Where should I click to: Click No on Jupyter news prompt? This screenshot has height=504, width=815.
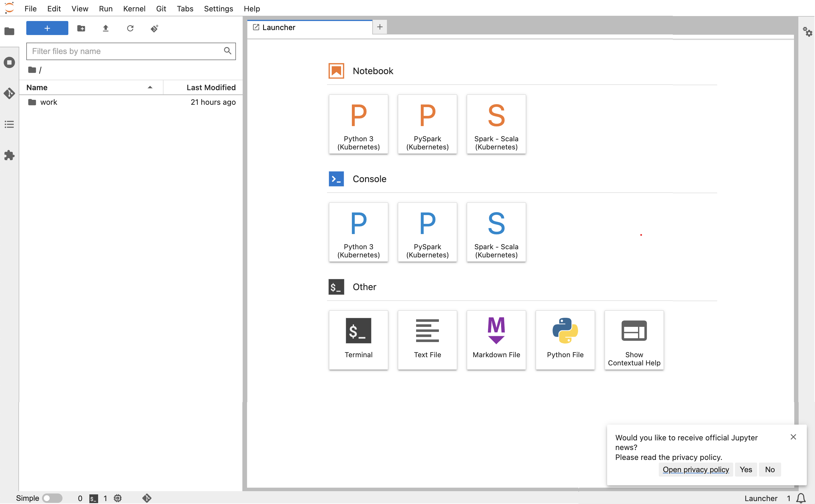[770, 469]
